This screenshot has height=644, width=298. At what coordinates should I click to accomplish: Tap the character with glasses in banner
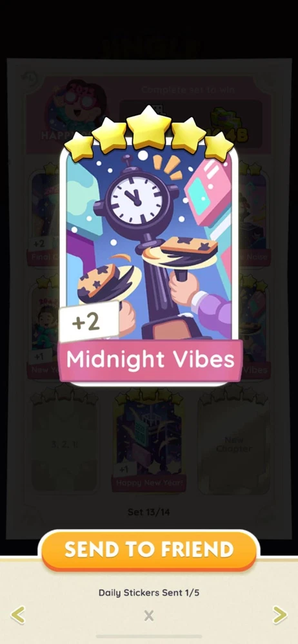[76, 108]
